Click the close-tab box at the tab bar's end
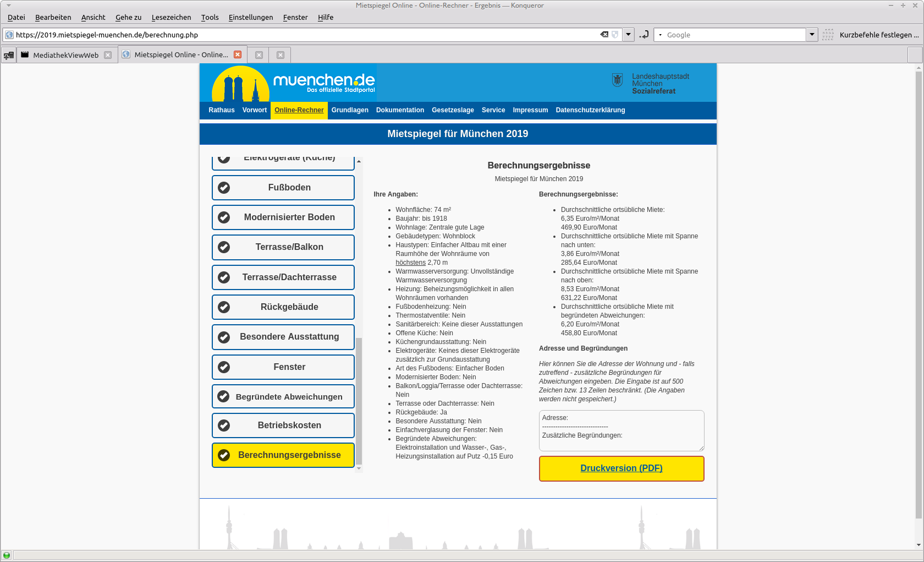924x562 pixels. [x=915, y=55]
